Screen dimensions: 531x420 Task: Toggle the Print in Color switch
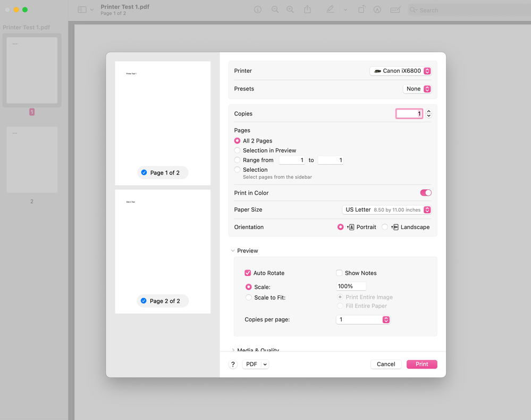426,193
